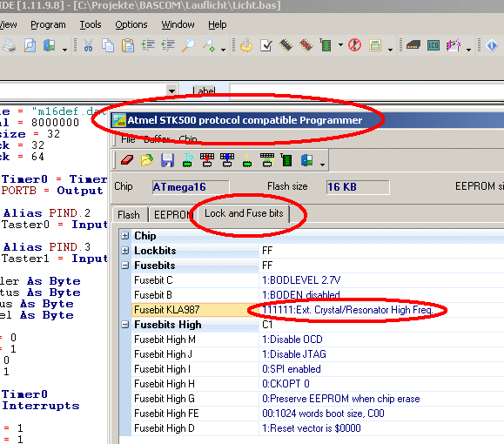Click the green Program Chip icon
The width and height of the screenshot is (504, 444).
(326, 45)
